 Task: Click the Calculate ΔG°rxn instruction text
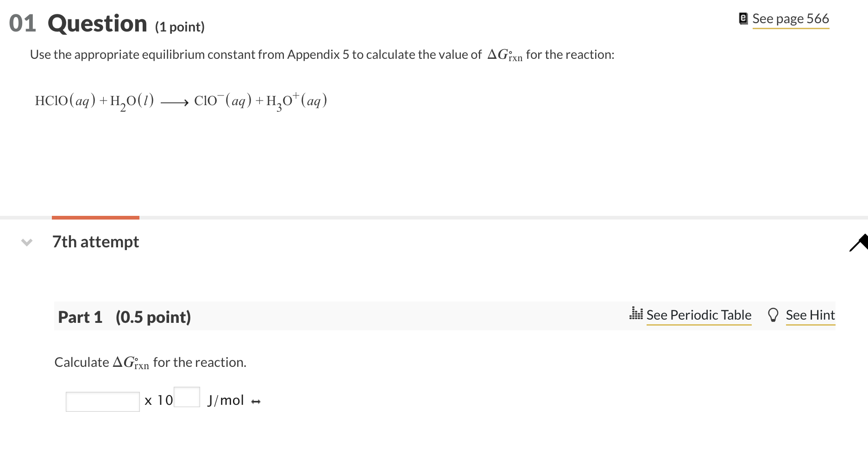(150, 362)
